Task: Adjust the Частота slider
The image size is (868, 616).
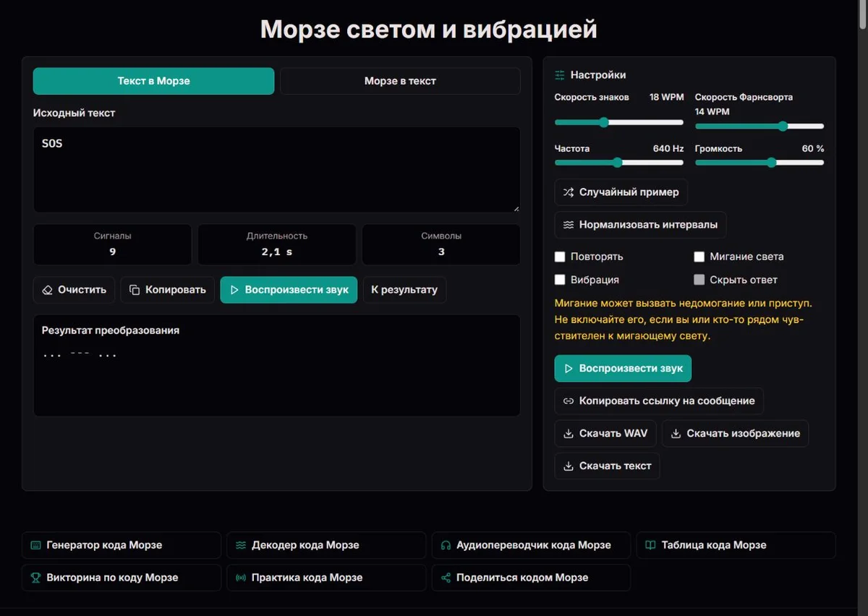Action: point(619,163)
